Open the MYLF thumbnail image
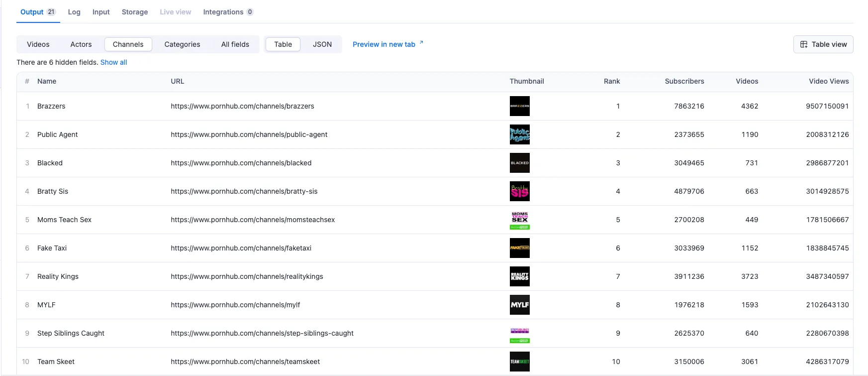 click(x=520, y=305)
